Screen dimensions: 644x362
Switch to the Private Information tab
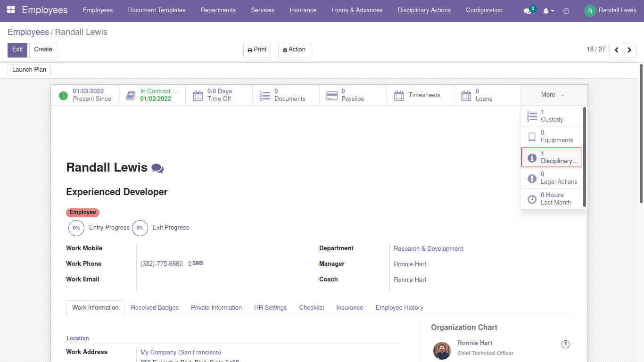[216, 307]
